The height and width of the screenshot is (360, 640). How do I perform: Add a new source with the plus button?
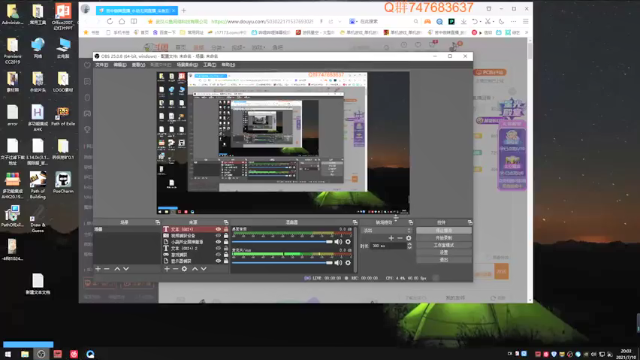pos(167,269)
